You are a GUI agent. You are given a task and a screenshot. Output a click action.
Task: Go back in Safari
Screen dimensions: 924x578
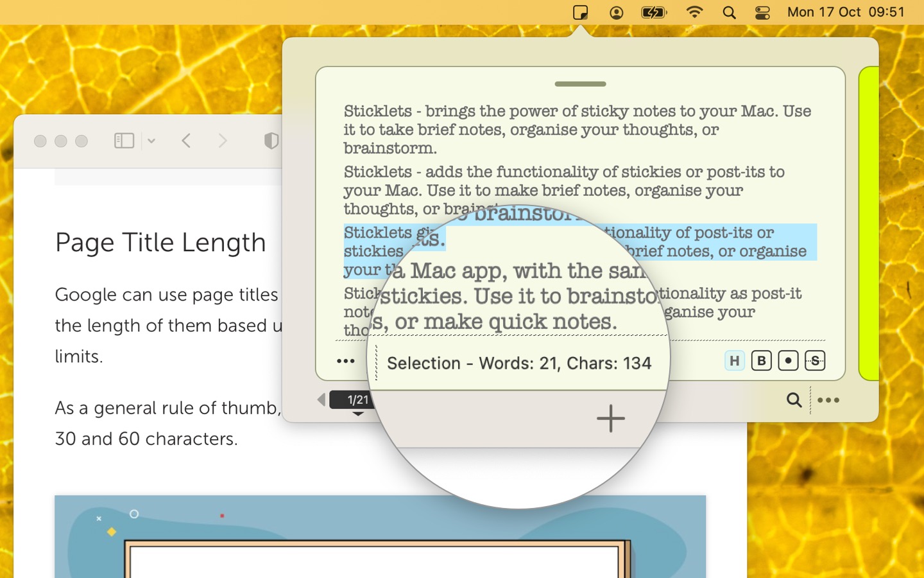(x=186, y=141)
